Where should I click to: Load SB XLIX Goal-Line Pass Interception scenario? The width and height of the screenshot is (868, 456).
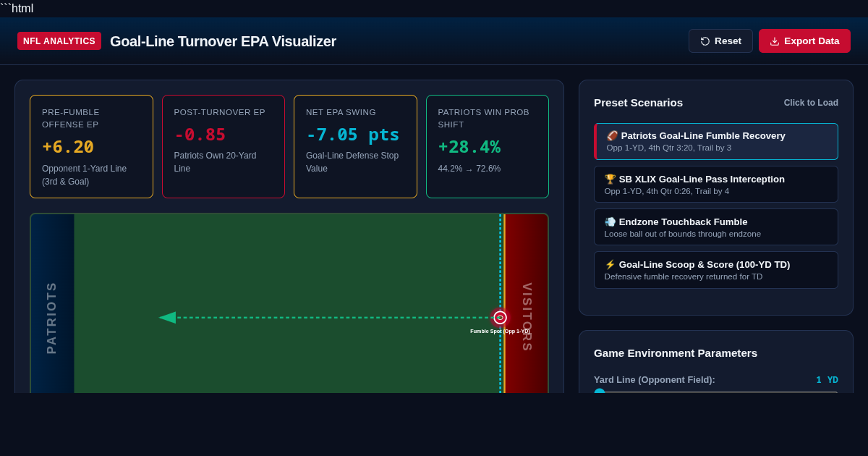coord(716,185)
